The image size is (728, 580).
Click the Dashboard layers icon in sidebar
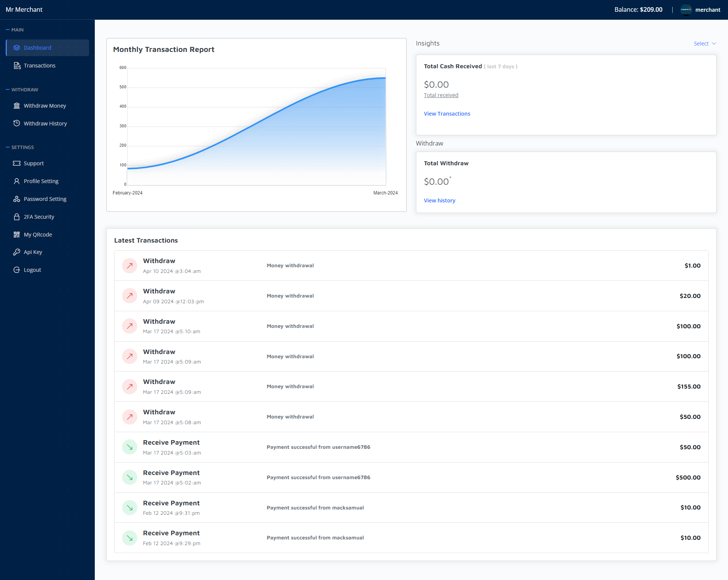pyautogui.click(x=17, y=48)
